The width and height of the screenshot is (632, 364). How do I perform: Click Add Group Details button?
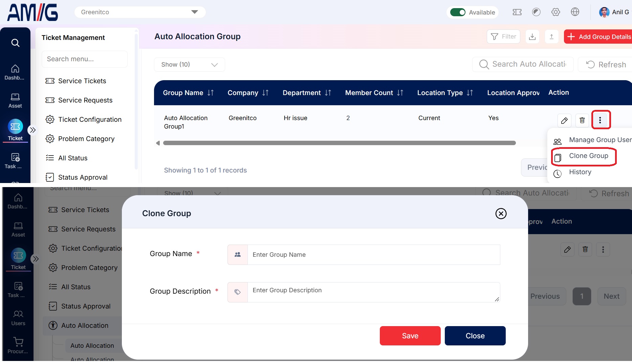click(598, 37)
